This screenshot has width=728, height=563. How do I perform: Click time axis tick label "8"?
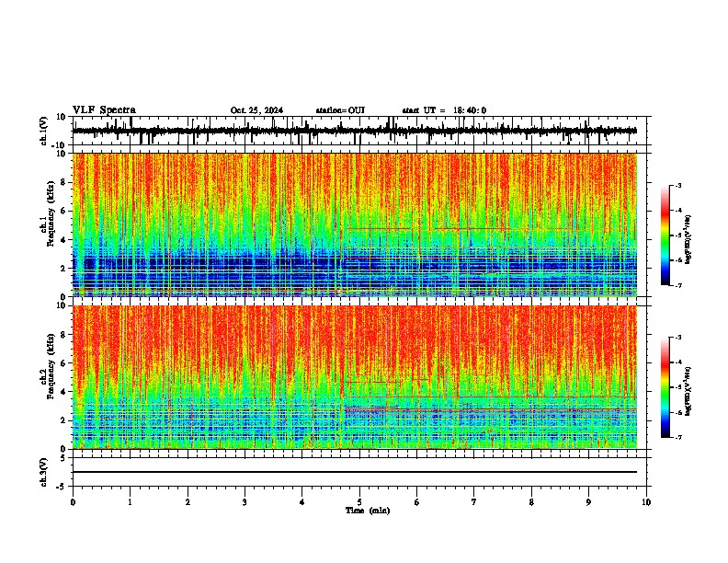pos(531,502)
